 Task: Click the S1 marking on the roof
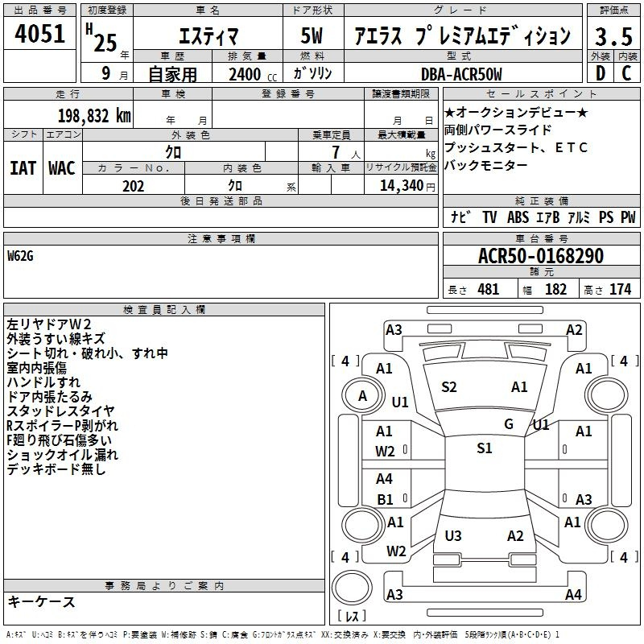click(x=484, y=448)
